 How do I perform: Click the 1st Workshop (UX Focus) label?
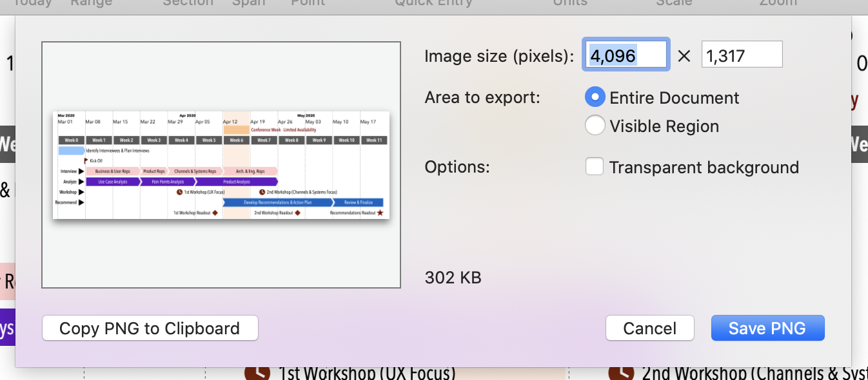click(x=367, y=374)
